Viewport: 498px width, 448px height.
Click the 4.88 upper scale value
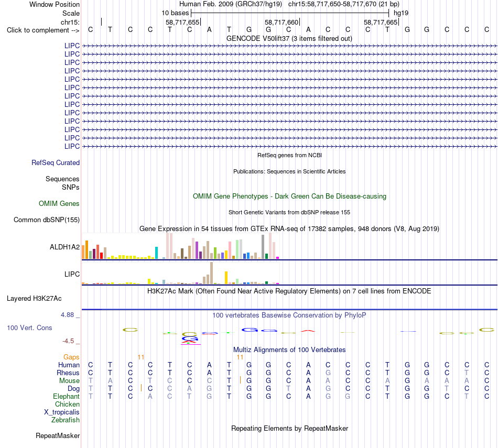[67, 314]
